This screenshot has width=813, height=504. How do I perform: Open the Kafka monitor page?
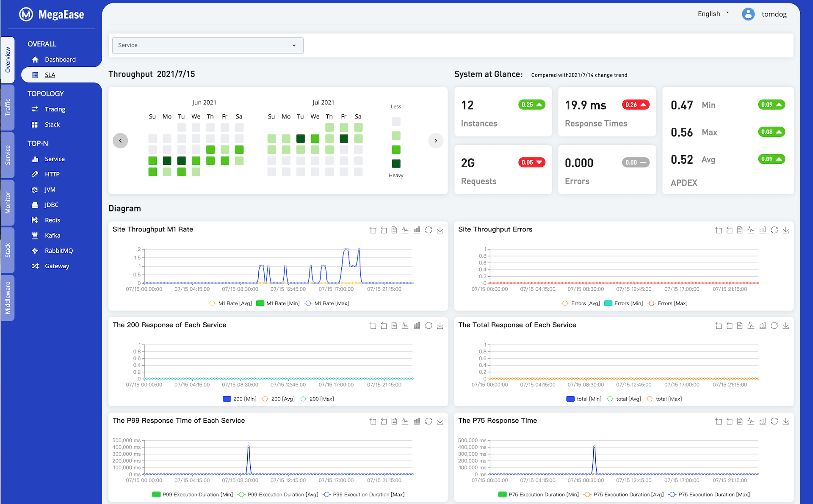(x=53, y=235)
